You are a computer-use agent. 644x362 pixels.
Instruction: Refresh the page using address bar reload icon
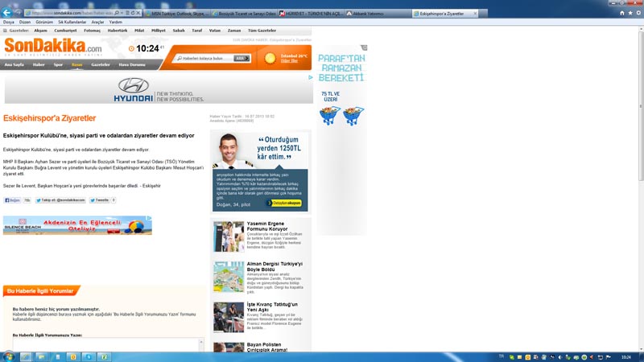point(132,13)
